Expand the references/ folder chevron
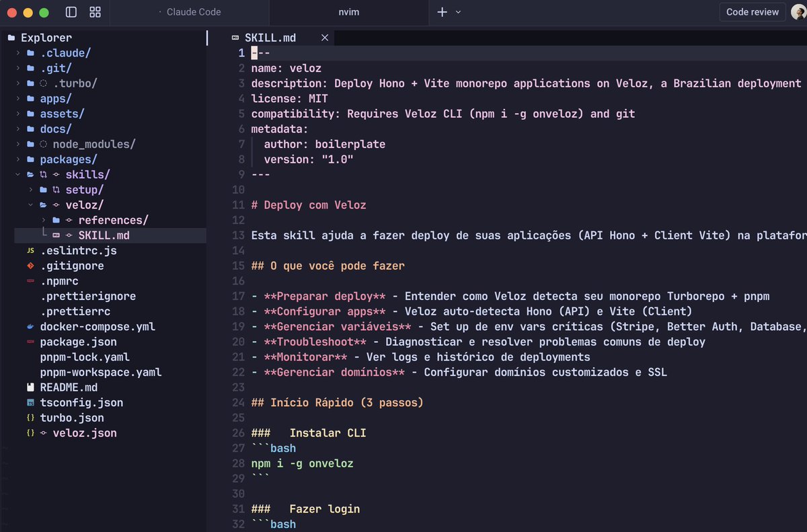Viewport: 807px width, 532px height. (44, 220)
